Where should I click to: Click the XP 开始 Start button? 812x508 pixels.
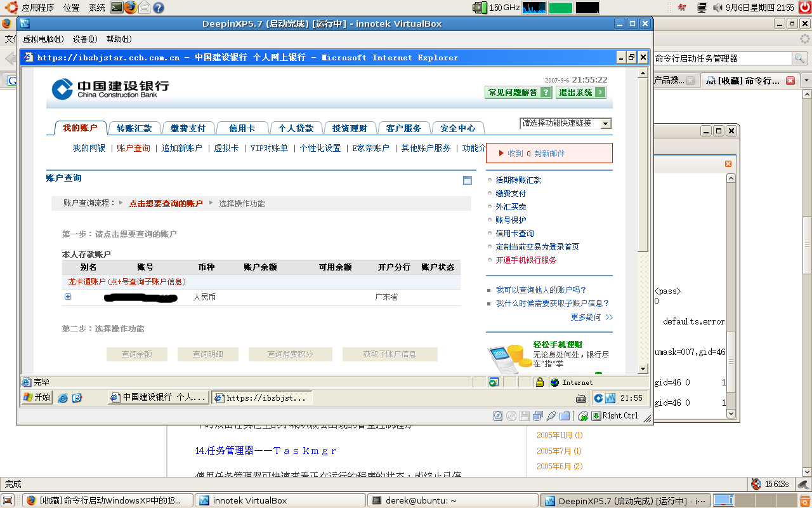point(37,398)
